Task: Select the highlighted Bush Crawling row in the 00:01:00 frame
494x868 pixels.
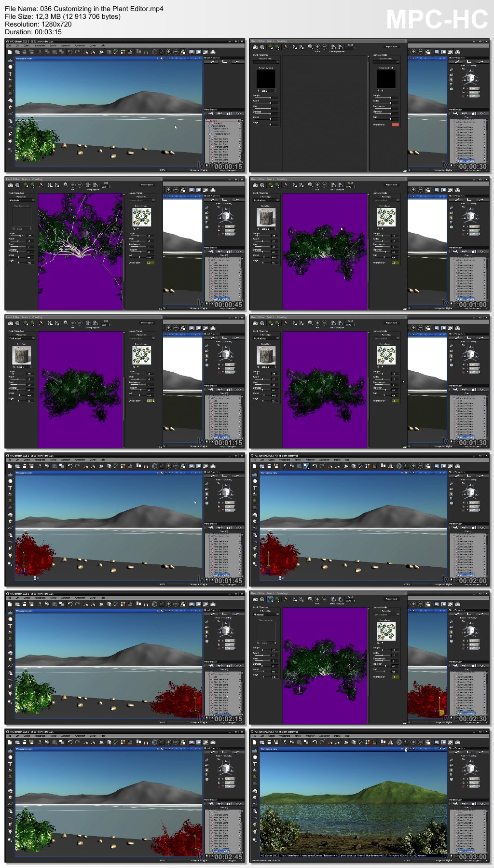Action: click(x=466, y=299)
